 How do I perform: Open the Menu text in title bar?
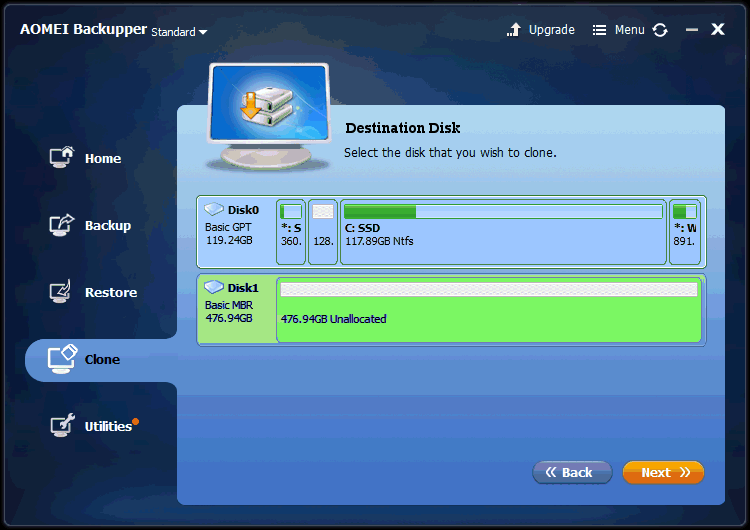(629, 30)
